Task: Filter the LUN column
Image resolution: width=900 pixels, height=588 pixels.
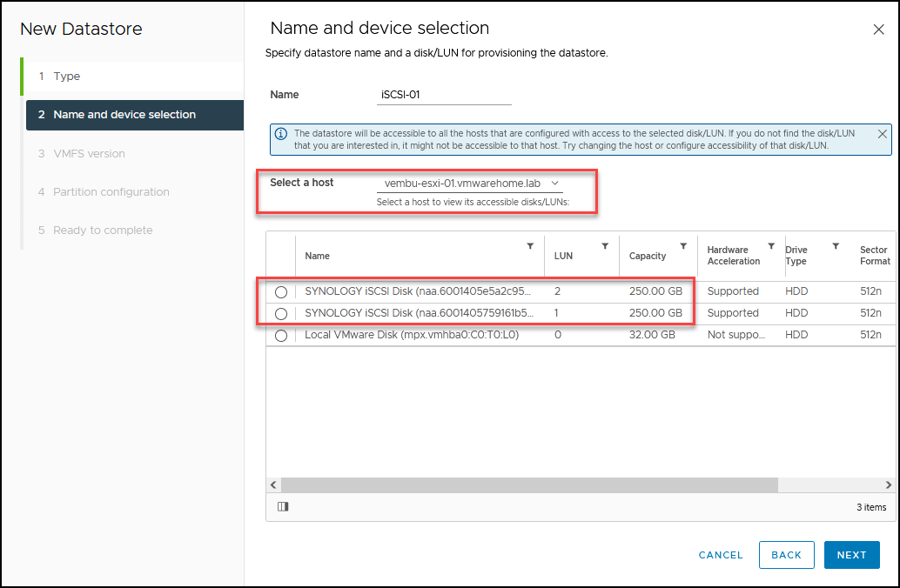Action: pyautogui.click(x=605, y=246)
